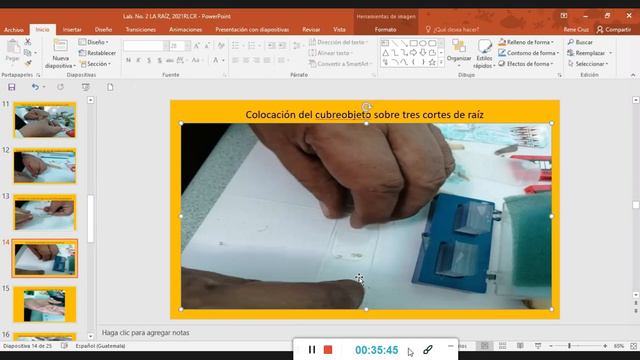Click the Nueva diapositiva slide icon
This screenshot has width=640, height=360.
coord(60,46)
